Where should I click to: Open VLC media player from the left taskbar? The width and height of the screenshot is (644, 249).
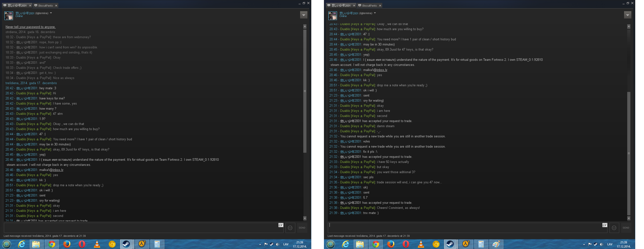(x=97, y=244)
